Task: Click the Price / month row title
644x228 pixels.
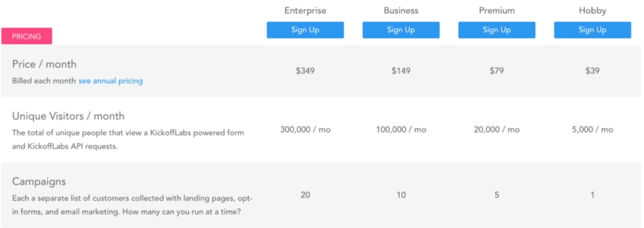Action: 44,64
